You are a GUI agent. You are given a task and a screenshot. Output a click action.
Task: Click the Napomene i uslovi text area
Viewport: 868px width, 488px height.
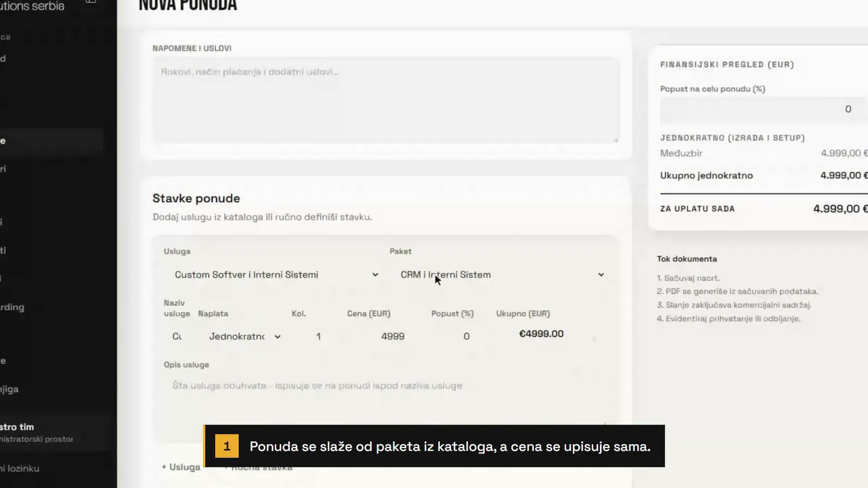click(386, 100)
